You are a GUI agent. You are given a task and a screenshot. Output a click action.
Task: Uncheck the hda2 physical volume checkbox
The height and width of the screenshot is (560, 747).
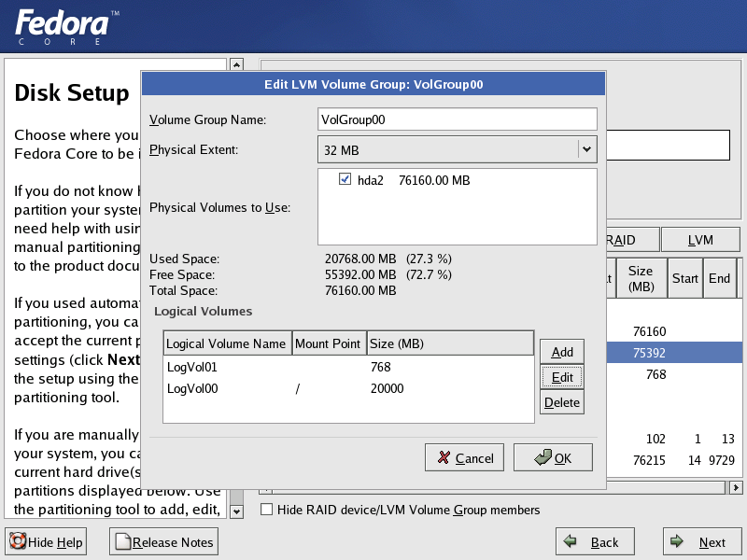point(345,179)
